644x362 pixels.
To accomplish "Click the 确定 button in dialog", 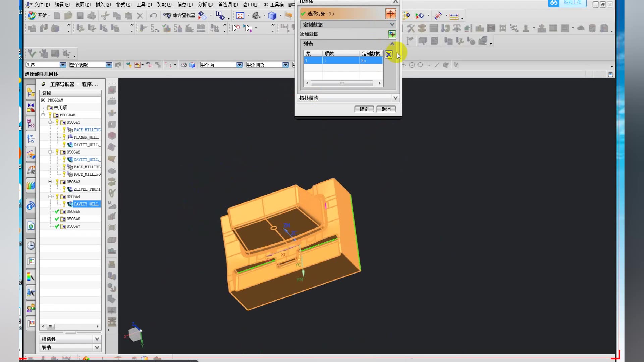I will coord(364,109).
